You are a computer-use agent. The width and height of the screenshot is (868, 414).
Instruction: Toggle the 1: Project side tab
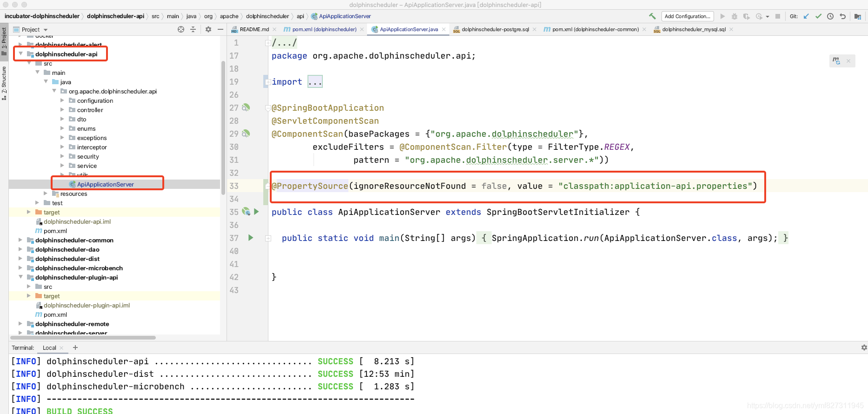pyautogui.click(x=4, y=41)
